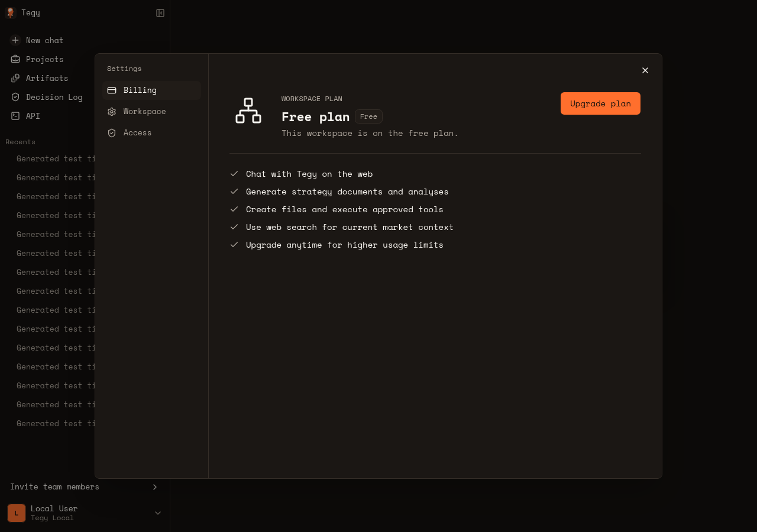This screenshot has width=757, height=532.
Task: Click the Settings title in the dialog
Action: pyautogui.click(x=124, y=69)
